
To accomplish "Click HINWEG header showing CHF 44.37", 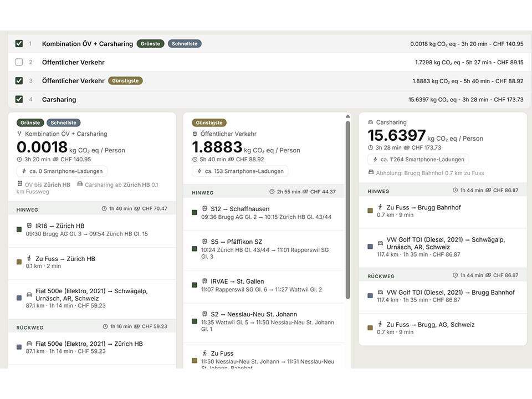I will coord(264,192).
